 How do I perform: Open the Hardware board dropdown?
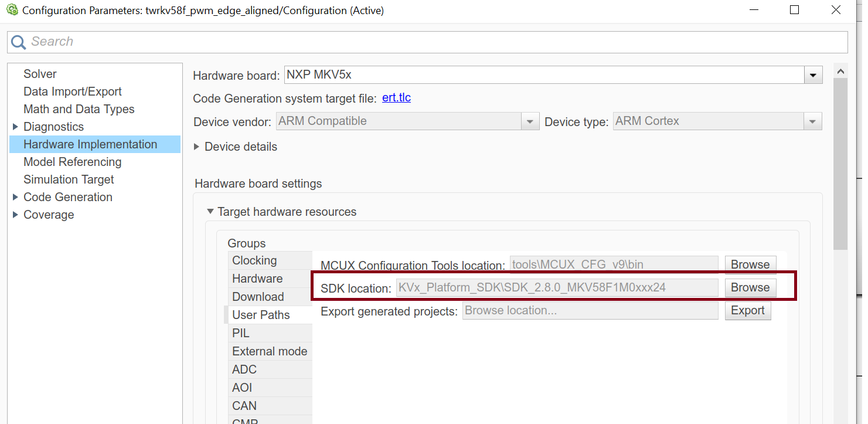[812, 76]
